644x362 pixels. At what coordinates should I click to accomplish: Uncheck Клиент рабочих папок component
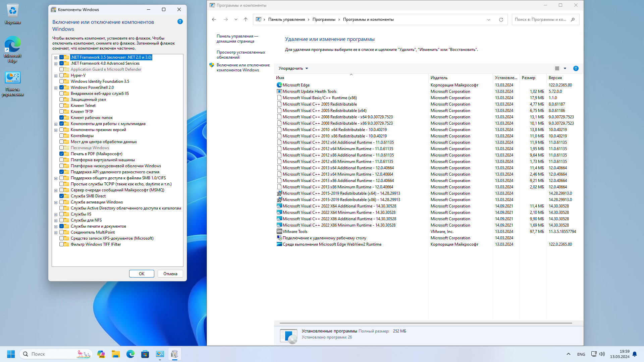(x=62, y=118)
